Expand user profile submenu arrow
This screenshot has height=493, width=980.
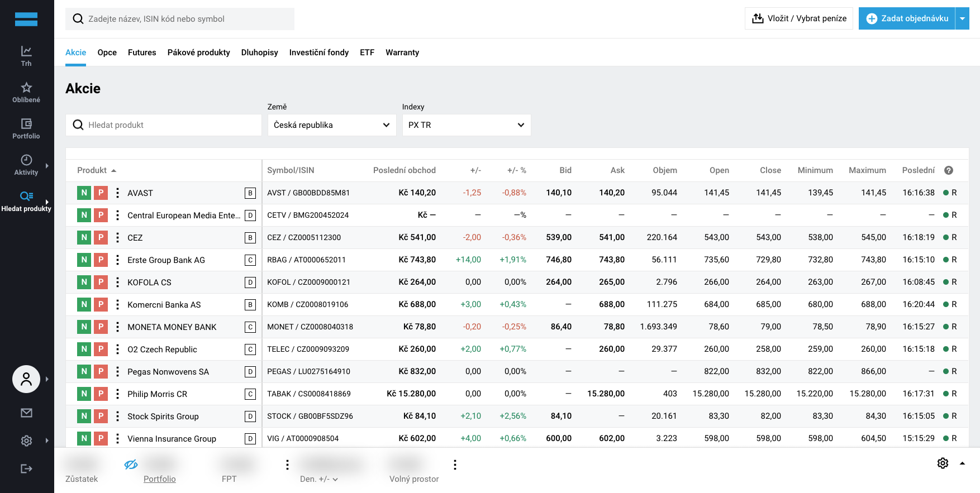tap(47, 379)
